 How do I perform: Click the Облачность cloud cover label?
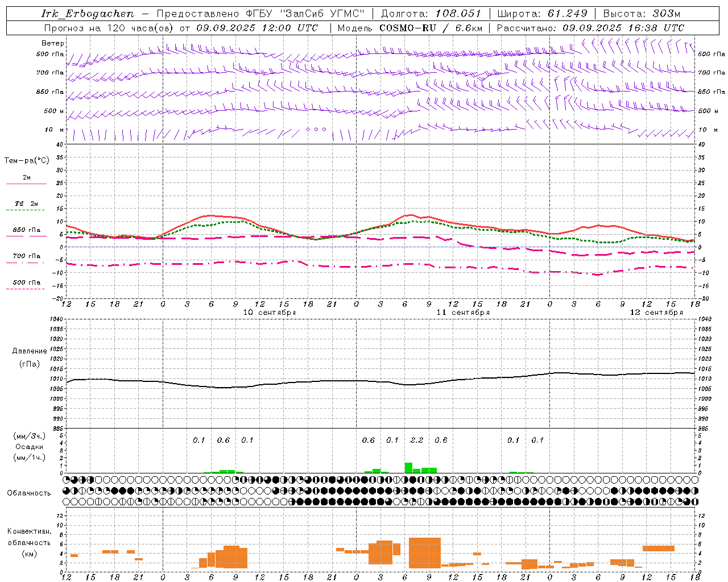pyautogui.click(x=29, y=493)
